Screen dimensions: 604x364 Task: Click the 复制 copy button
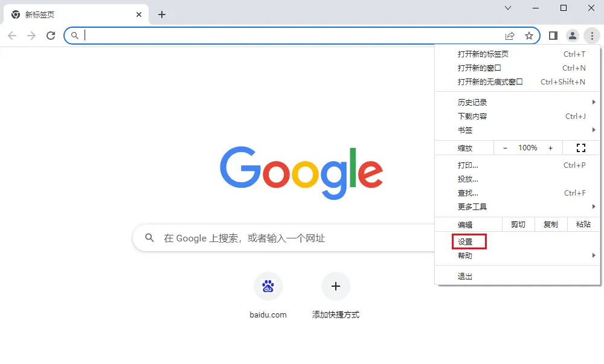[551, 225]
